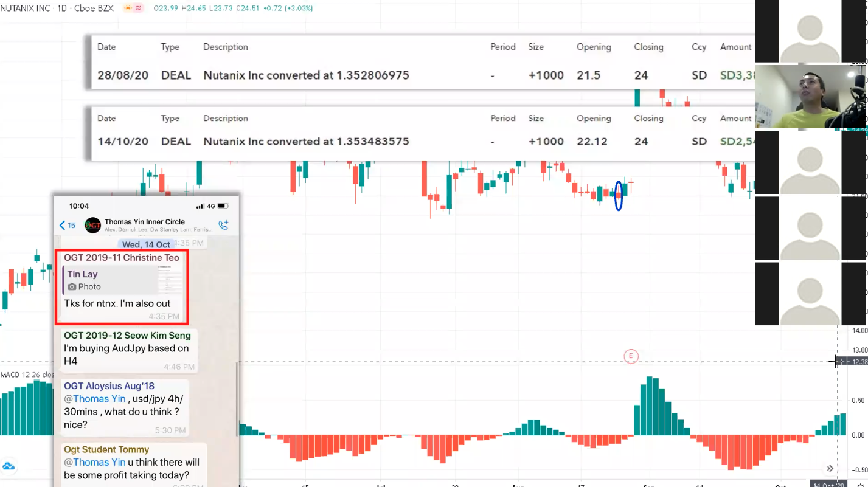Viewport: 868px width, 487px height.
Task: Tap the back arrow in chat header
Action: click(x=63, y=226)
